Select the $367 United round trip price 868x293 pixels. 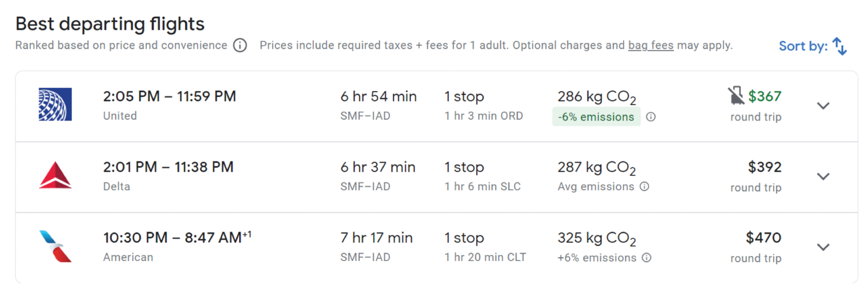[764, 96]
